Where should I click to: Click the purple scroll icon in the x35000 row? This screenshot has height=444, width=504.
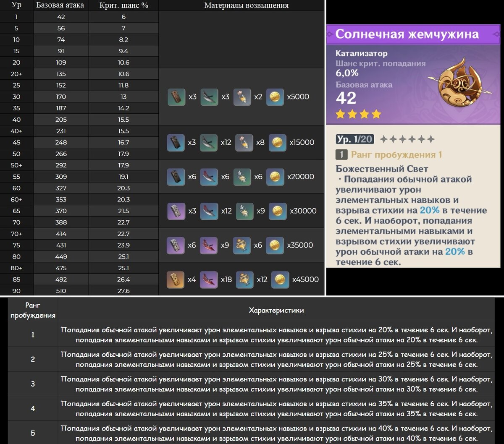[x=176, y=246]
